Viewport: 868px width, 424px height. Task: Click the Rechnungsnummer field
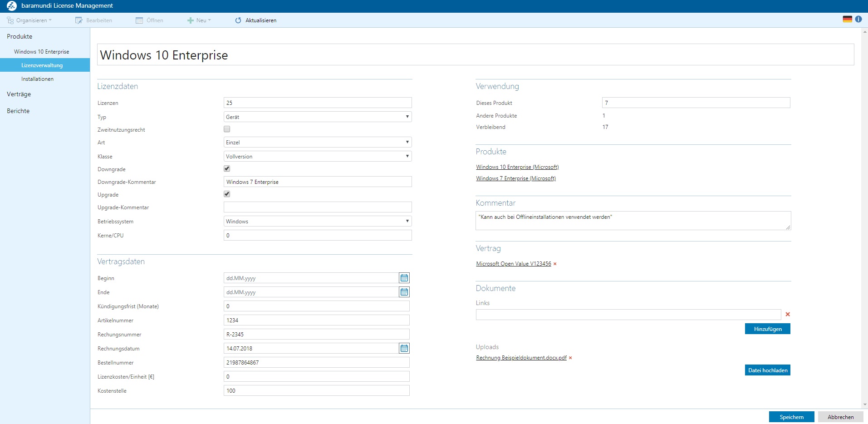pyautogui.click(x=317, y=334)
